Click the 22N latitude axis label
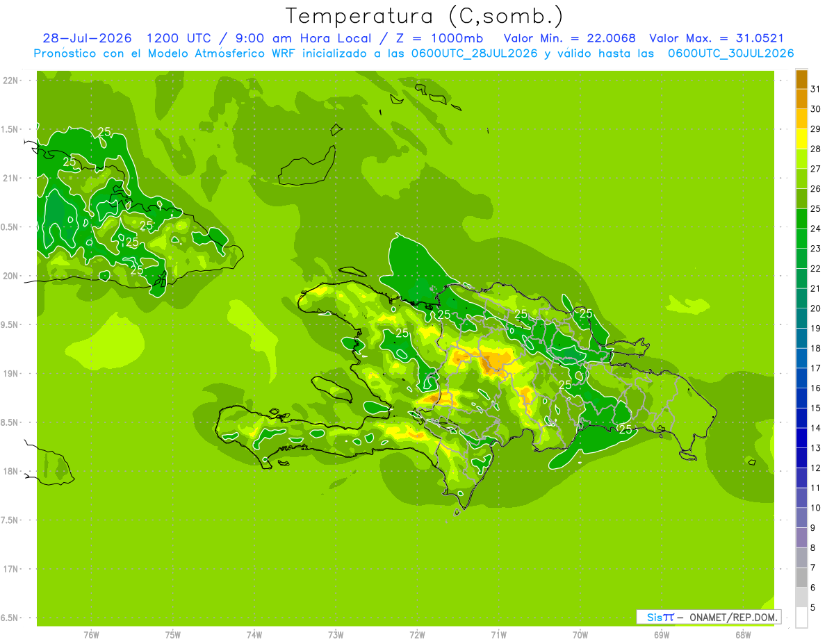 pyautogui.click(x=11, y=80)
